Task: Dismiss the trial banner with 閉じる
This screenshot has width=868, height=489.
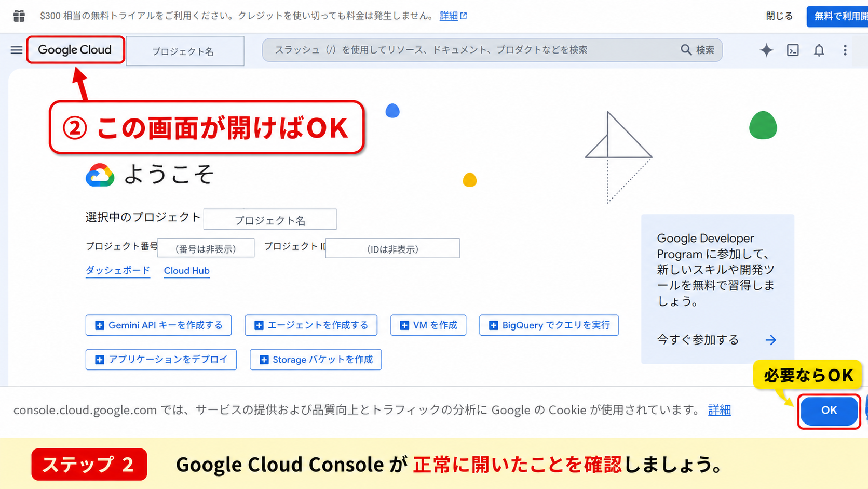Action: 779,16
